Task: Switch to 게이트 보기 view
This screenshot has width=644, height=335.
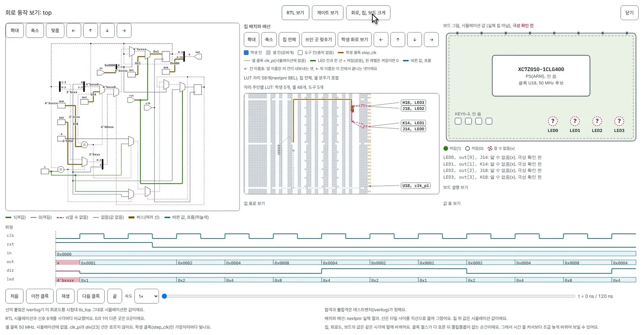Action: tap(328, 13)
